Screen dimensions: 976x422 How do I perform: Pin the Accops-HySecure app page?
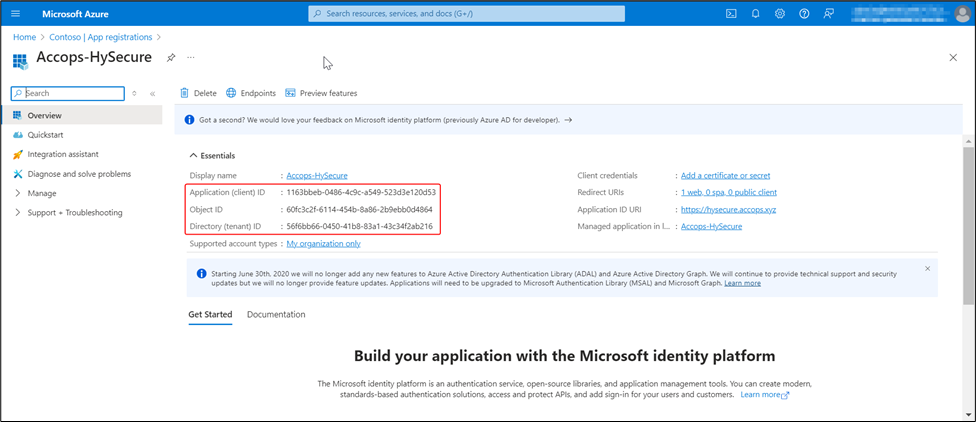coord(171,58)
